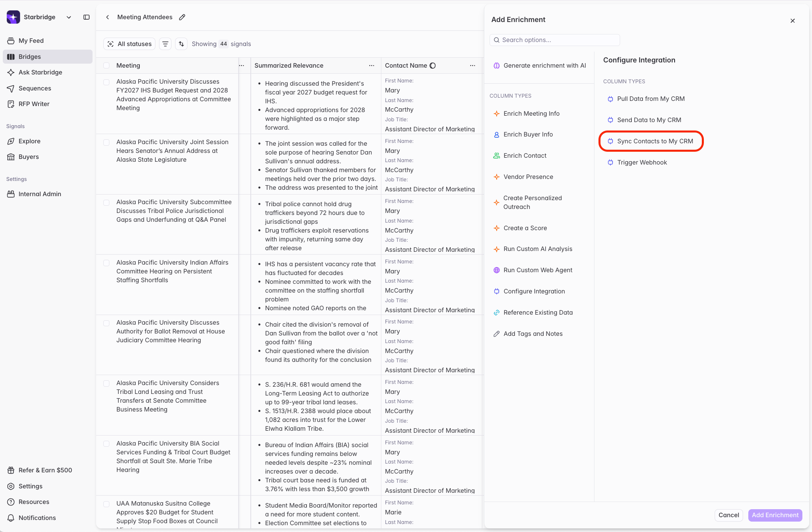Open the Starbridge workspace dropdown

point(69,17)
